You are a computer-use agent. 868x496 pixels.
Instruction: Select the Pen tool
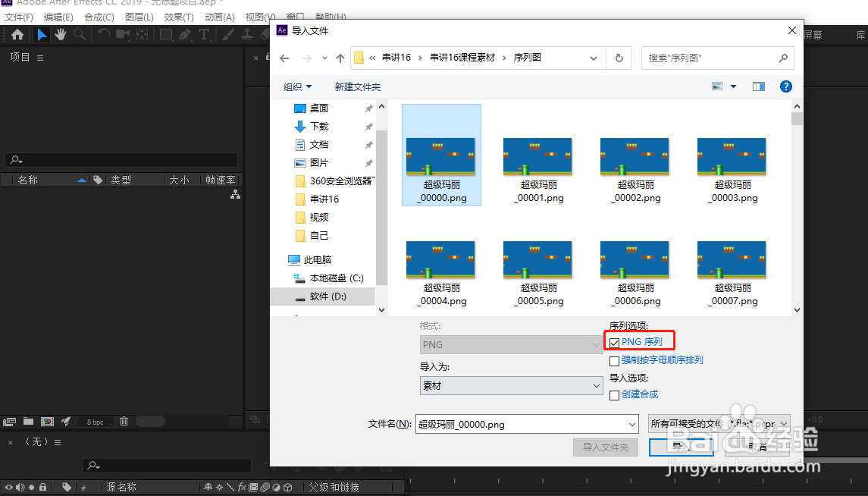click(185, 35)
